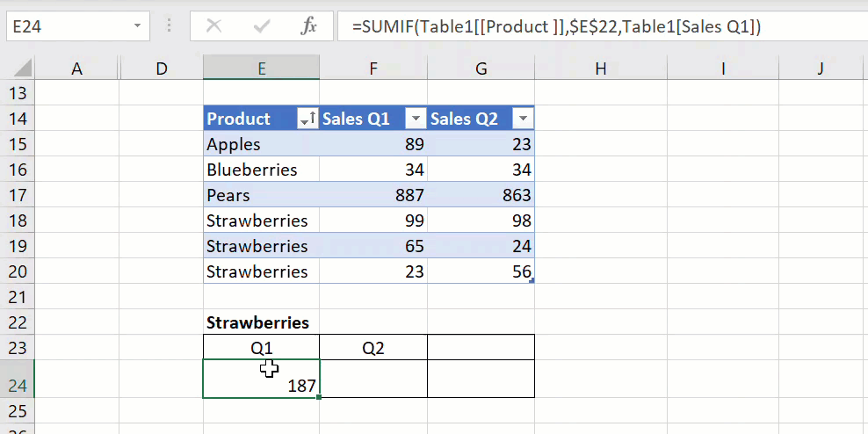Select the cell containing 887

coord(373,195)
